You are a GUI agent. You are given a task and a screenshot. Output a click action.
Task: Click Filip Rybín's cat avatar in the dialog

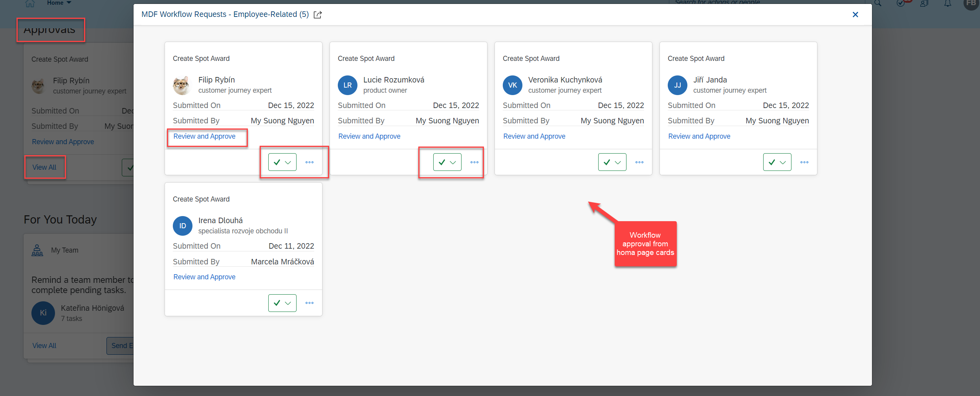(x=182, y=85)
